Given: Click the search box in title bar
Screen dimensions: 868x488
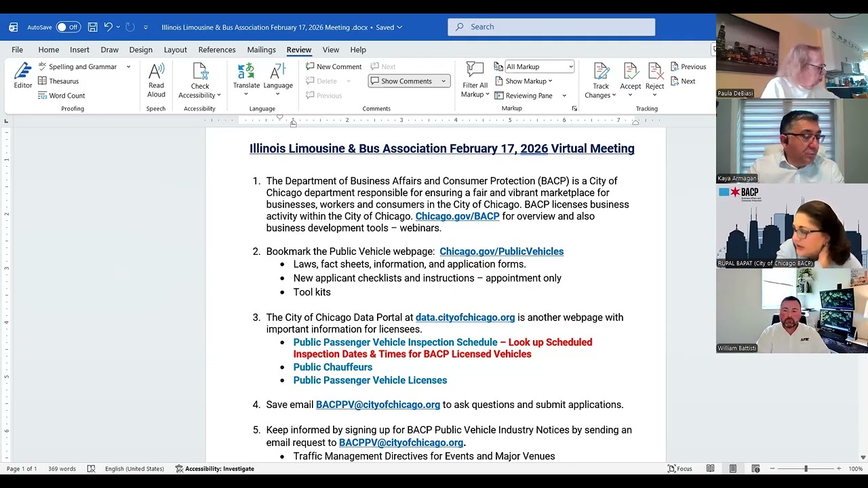Looking at the screenshot, I should (551, 27).
